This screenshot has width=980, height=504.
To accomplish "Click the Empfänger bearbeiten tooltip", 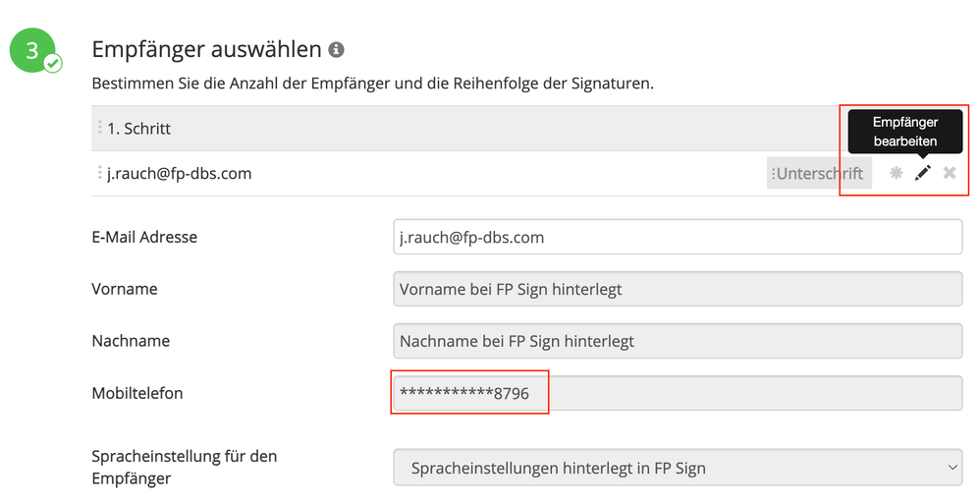I will [x=905, y=132].
